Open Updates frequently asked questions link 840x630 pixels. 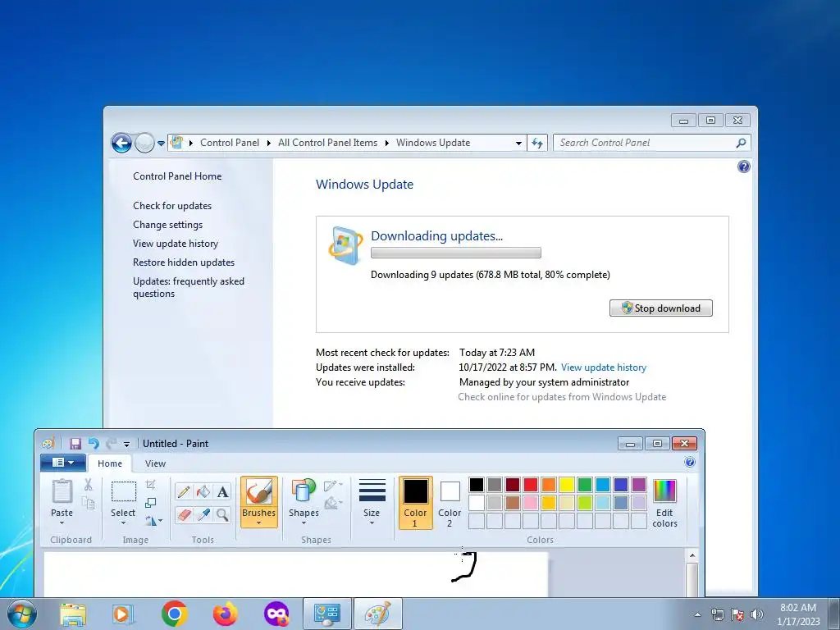pyautogui.click(x=189, y=287)
